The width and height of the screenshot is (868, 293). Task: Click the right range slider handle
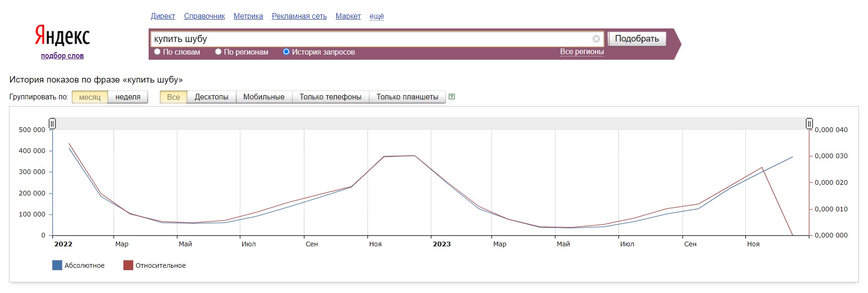pyautogui.click(x=809, y=124)
